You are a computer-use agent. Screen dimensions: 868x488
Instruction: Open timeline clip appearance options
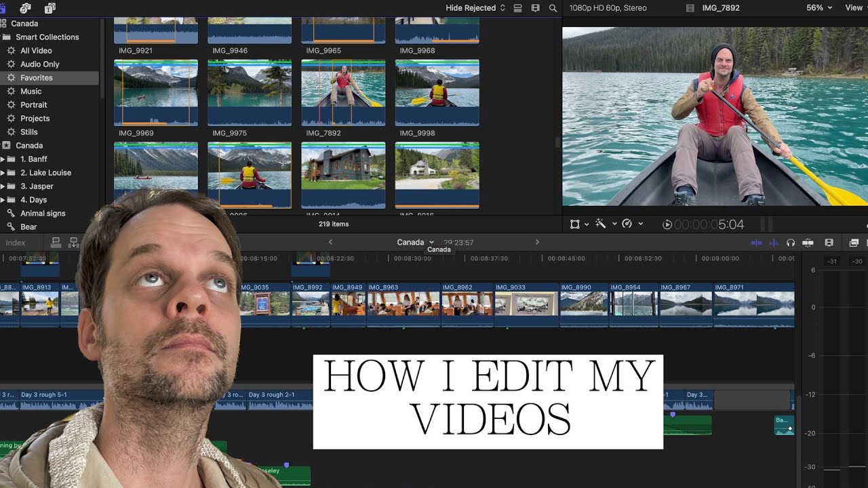tap(829, 243)
